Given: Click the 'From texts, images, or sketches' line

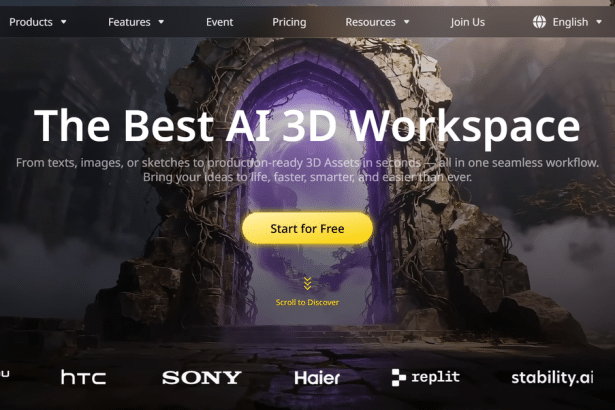Looking at the screenshot, I should click(307, 162).
